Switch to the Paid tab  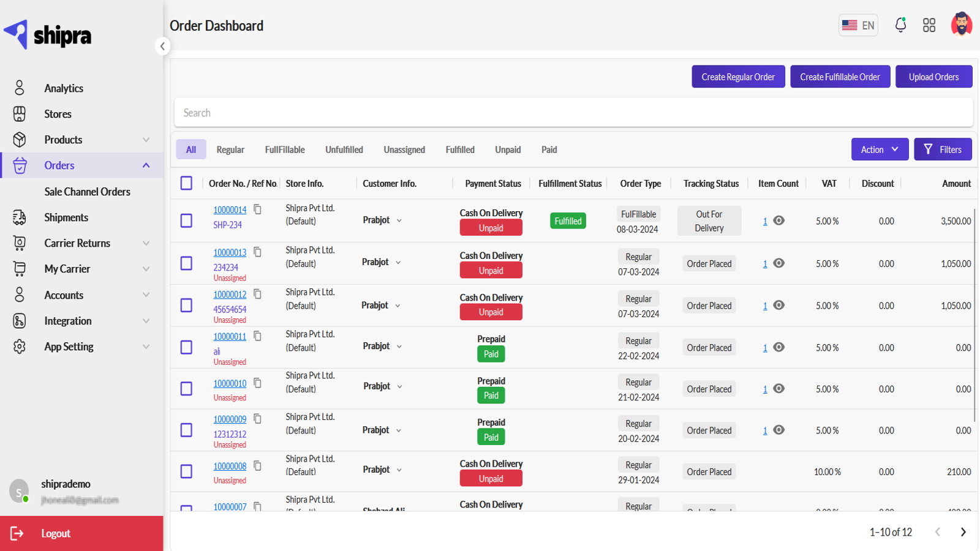pos(549,149)
